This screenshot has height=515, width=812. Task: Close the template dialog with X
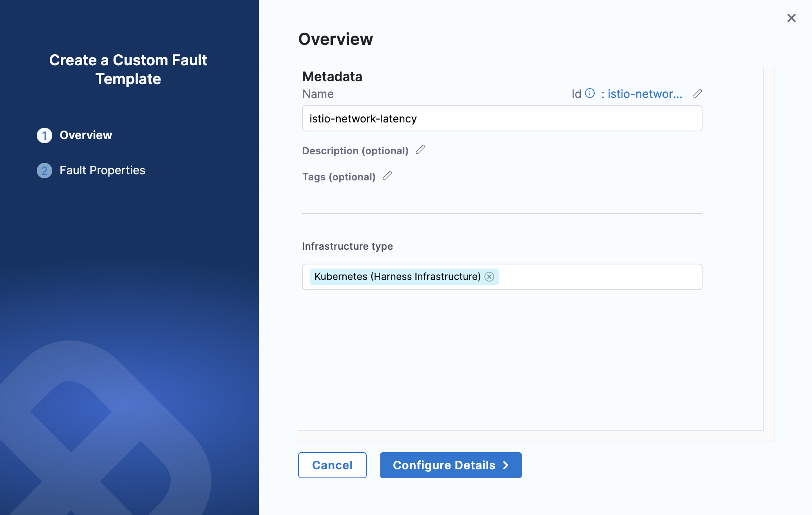791,18
